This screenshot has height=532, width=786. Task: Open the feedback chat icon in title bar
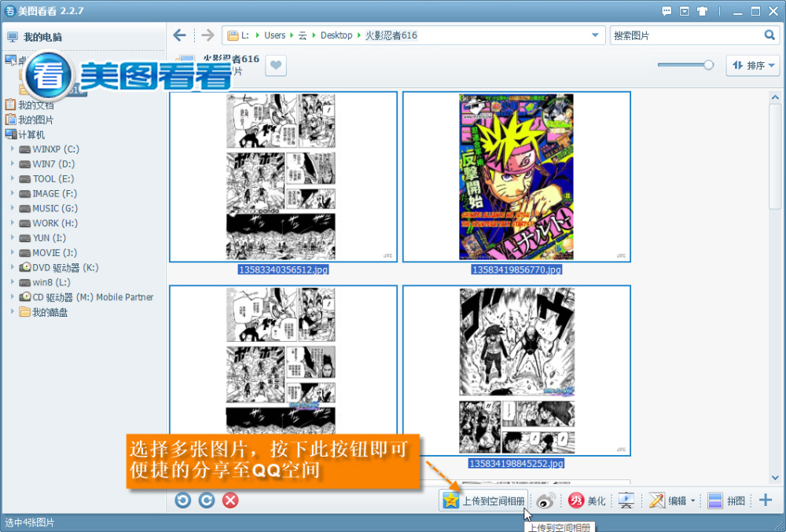coord(667,11)
